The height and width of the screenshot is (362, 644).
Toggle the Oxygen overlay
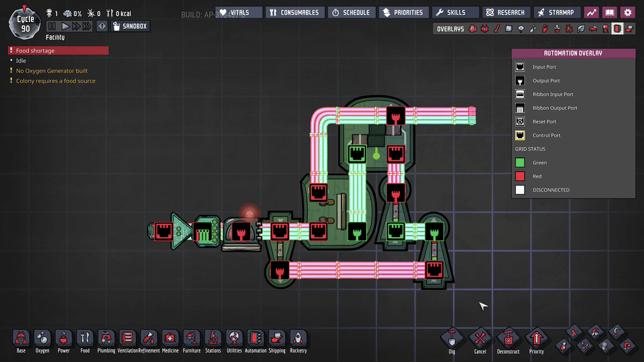click(473, 29)
